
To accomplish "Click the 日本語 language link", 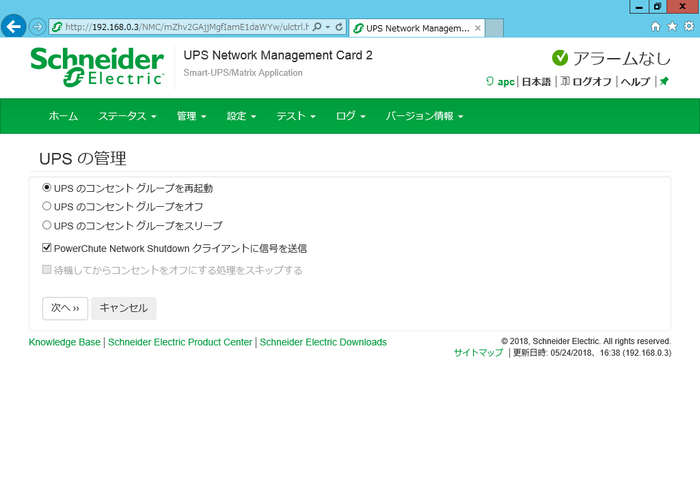I will click(x=536, y=82).
